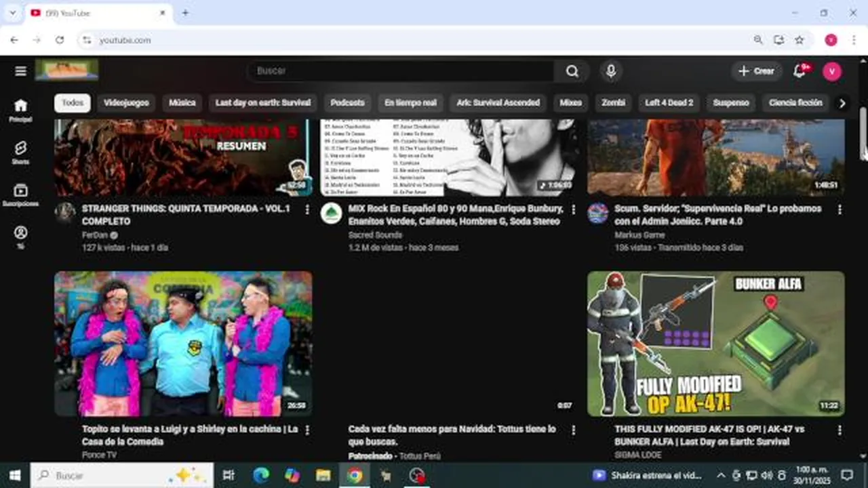
Task: Select the Podcasts filter chip
Action: point(347,103)
